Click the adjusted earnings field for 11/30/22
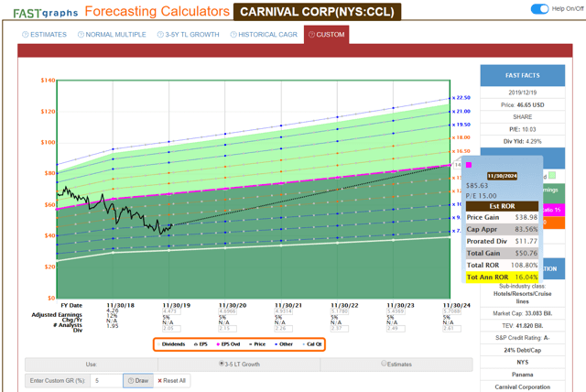586x392 pixels. click(x=340, y=311)
